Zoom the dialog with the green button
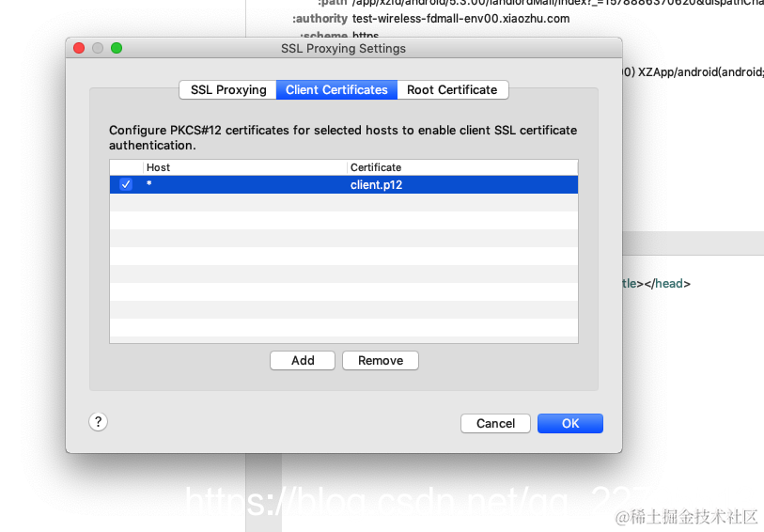Image resolution: width=764 pixels, height=532 pixels. 117,48
